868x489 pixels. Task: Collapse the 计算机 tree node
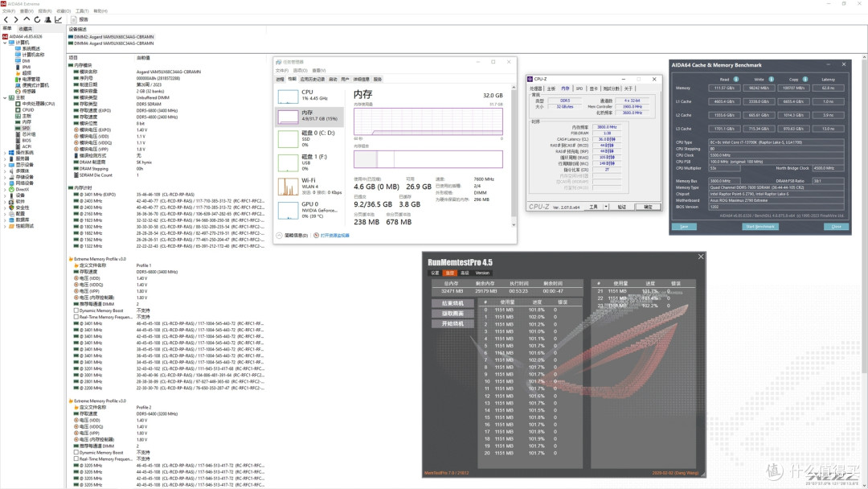[x=5, y=43]
